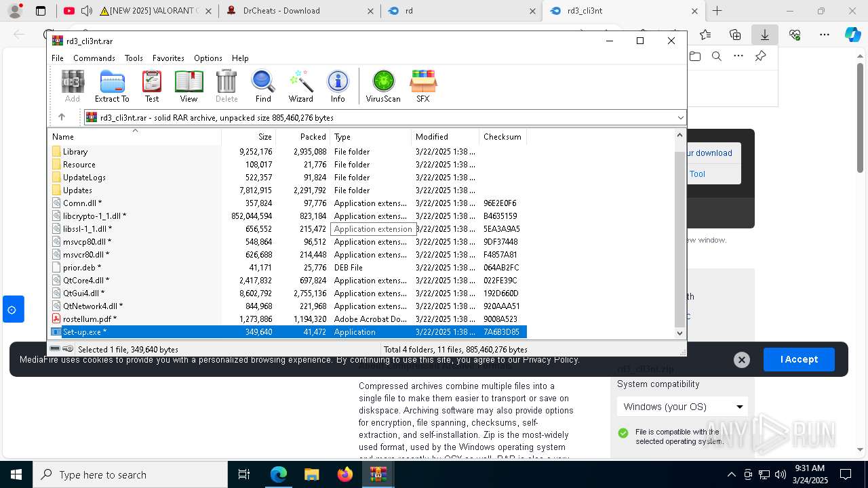Image resolution: width=868 pixels, height=488 pixels.
Task: Click the Extract To toolbar icon
Action: 112,86
